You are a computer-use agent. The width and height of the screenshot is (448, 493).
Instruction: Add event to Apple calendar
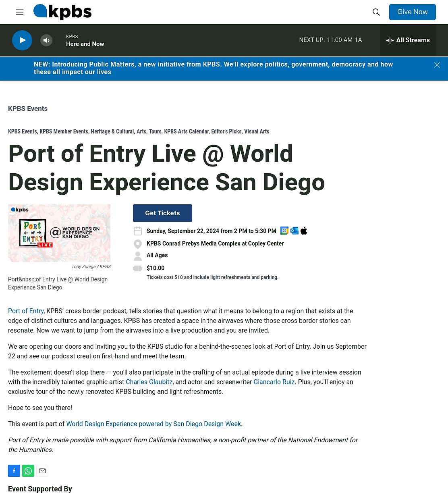coord(304,231)
